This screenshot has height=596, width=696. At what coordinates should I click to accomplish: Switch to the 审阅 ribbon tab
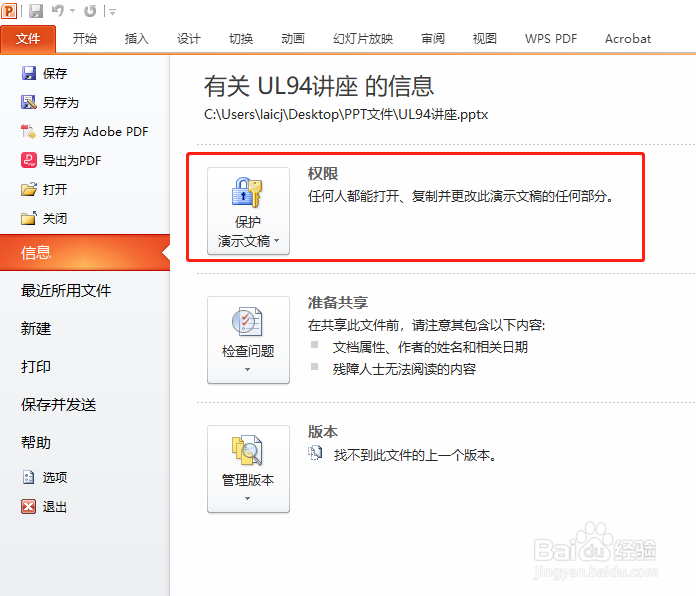click(433, 39)
